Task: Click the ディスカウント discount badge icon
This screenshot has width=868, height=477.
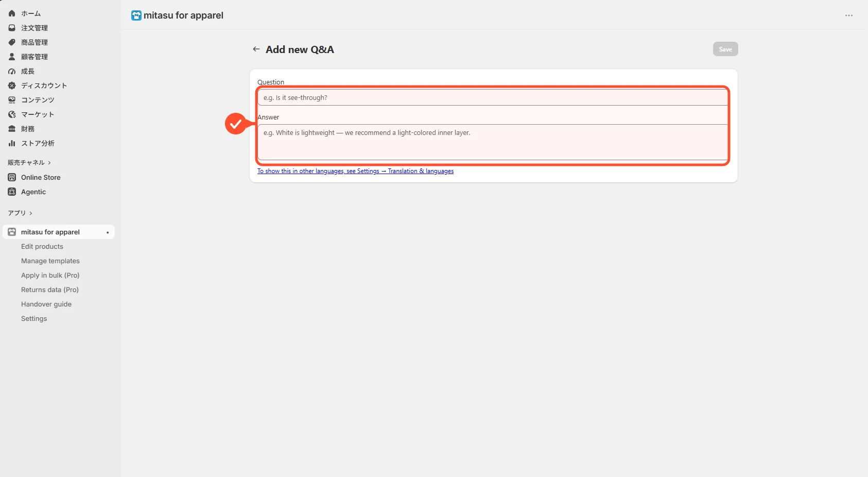Action: [12, 86]
